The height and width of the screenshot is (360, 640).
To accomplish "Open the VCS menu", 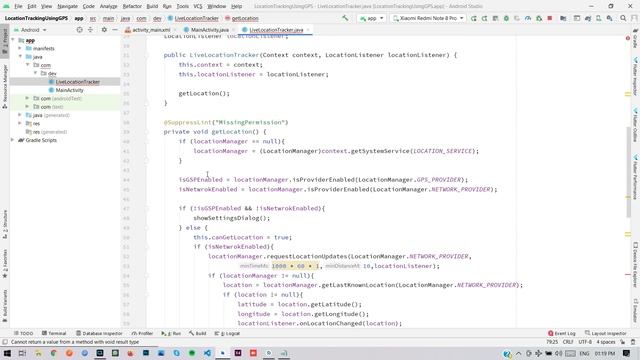I will (x=198, y=7).
